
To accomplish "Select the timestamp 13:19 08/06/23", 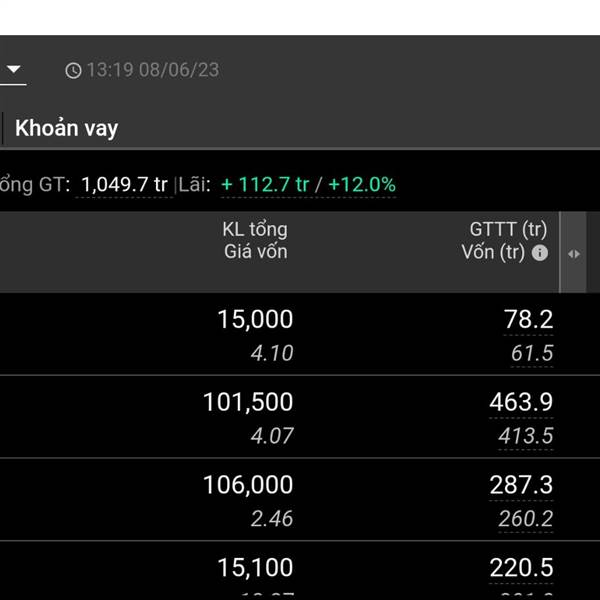I will pos(153,70).
